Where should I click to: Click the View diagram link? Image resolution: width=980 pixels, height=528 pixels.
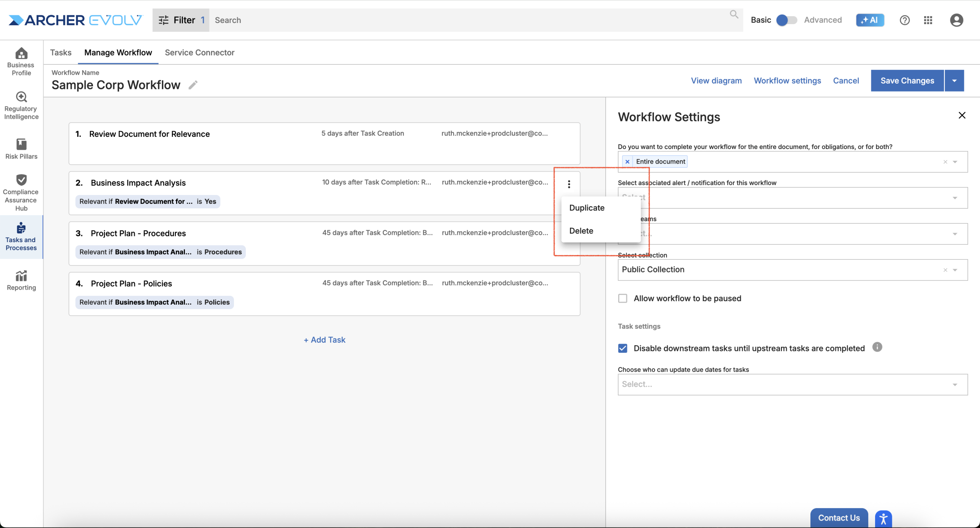coord(716,80)
